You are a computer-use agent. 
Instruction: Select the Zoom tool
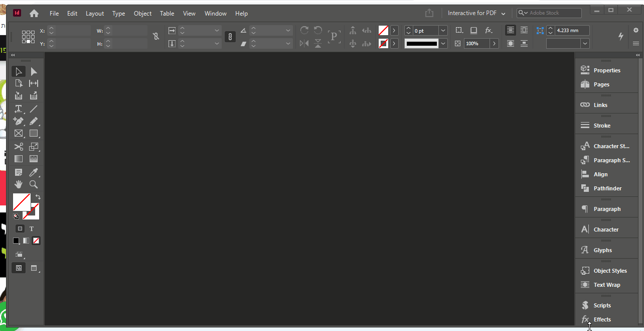[34, 184]
